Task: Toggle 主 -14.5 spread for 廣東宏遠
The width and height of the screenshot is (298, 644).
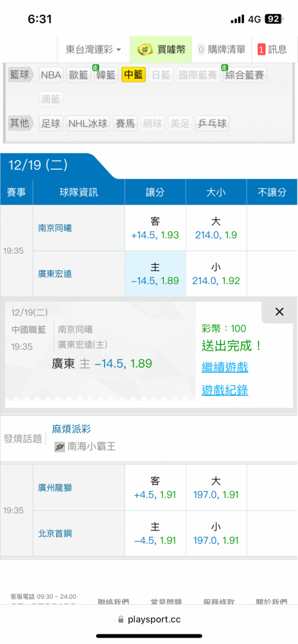Action: [x=155, y=274]
